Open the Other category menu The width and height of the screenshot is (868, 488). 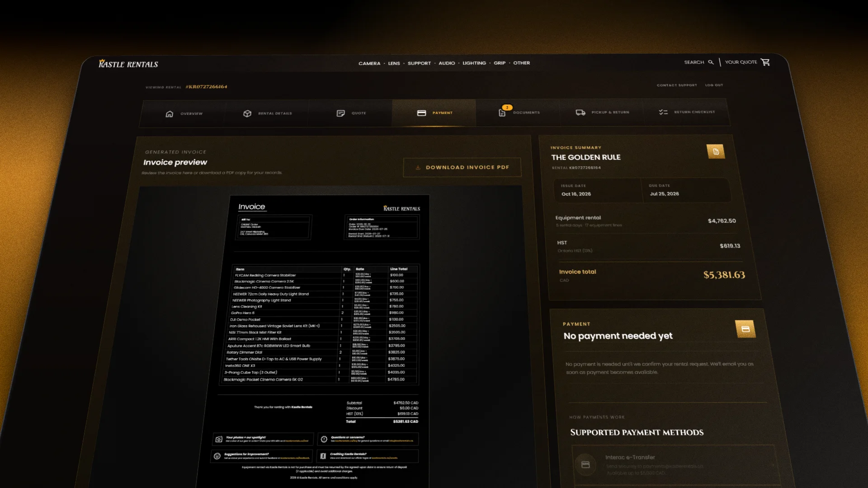click(x=521, y=63)
